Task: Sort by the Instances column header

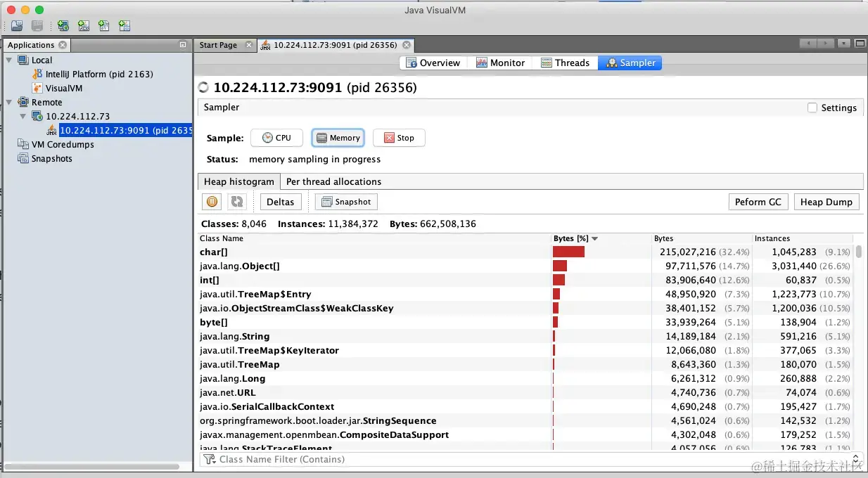Action: point(803,238)
